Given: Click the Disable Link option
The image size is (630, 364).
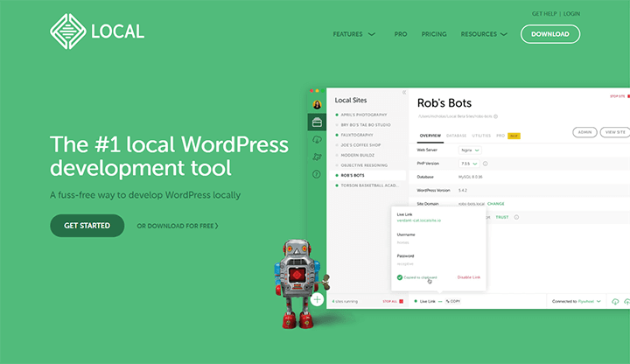Looking at the screenshot, I should pyautogui.click(x=470, y=277).
